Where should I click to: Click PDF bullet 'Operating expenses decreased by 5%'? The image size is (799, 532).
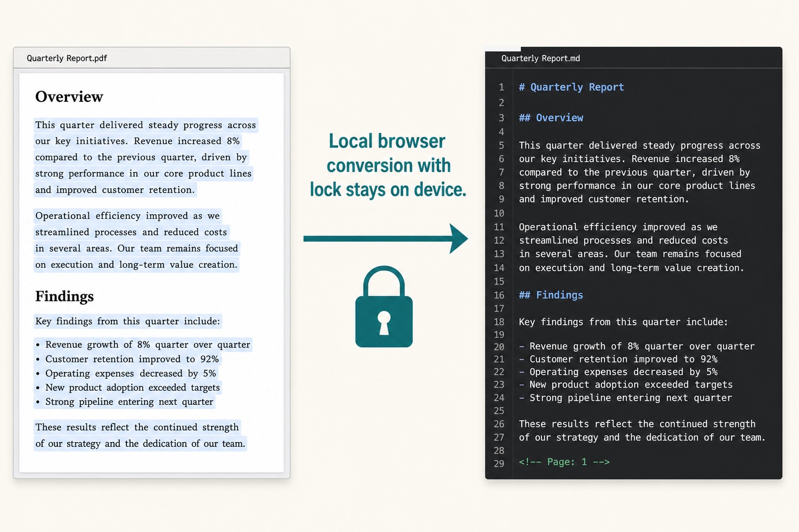click(x=130, y=374)
